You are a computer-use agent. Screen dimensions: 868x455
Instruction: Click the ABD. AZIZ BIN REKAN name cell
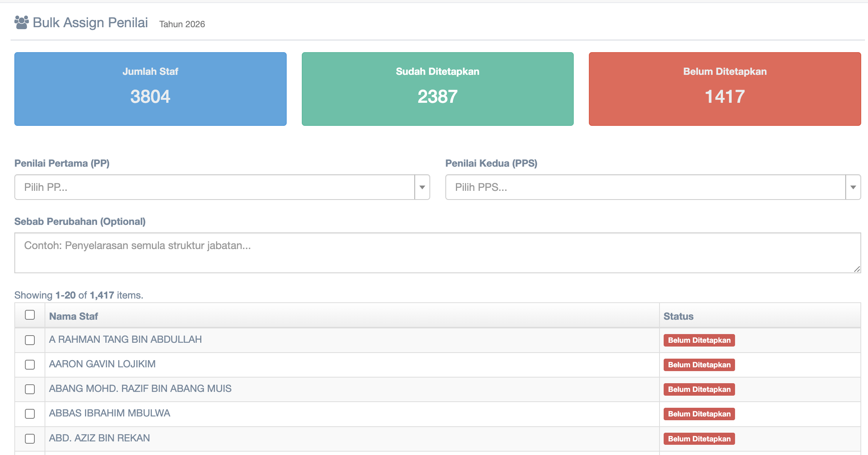pos(100,438)
